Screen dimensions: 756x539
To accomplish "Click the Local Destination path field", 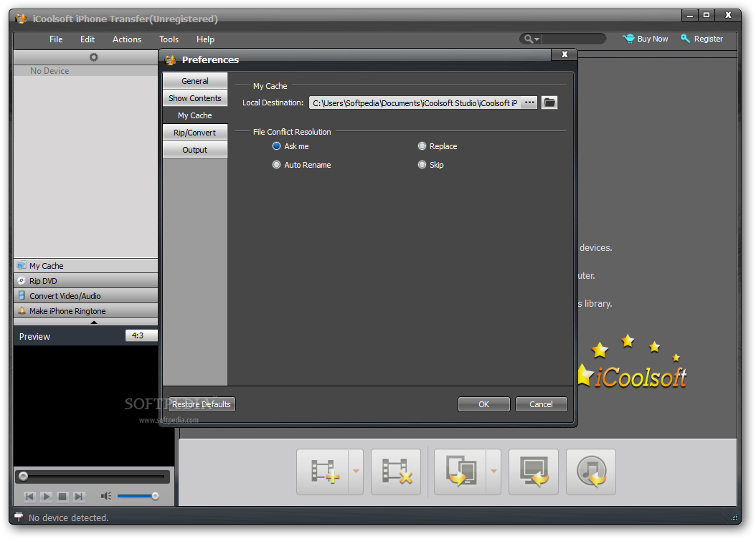I will [x=415, y=103].
